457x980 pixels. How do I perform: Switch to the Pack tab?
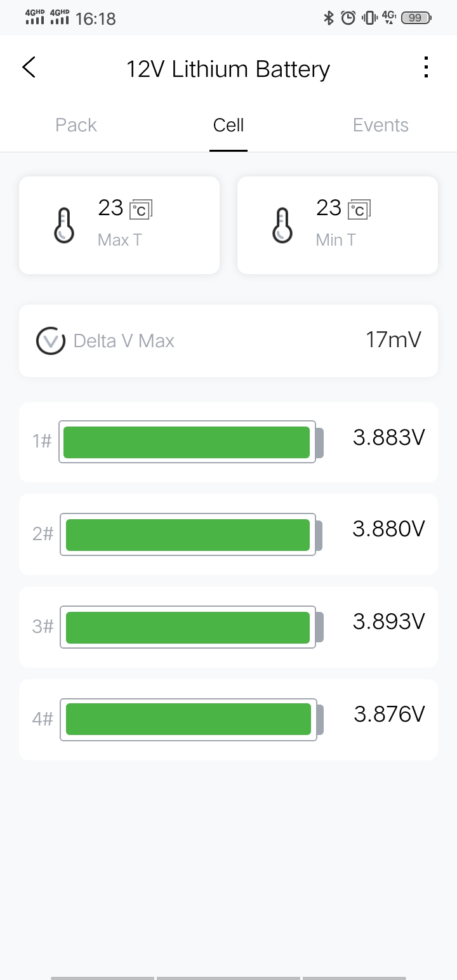76,125
